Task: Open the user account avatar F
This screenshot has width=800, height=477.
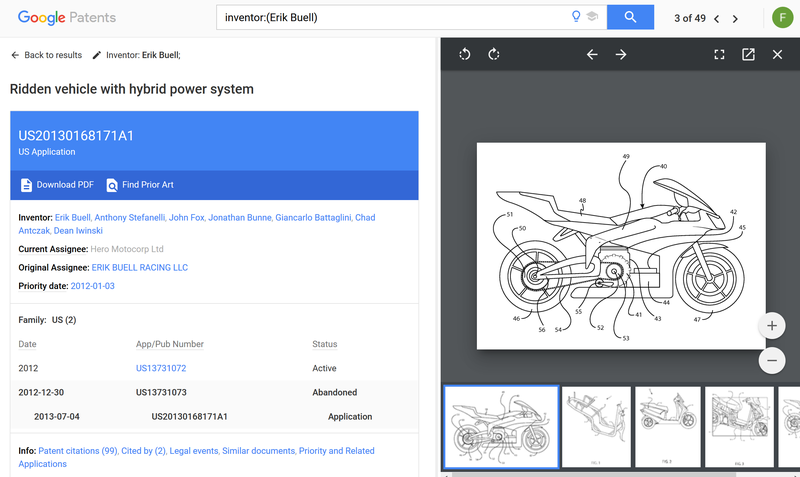Action: click(782, 17)
